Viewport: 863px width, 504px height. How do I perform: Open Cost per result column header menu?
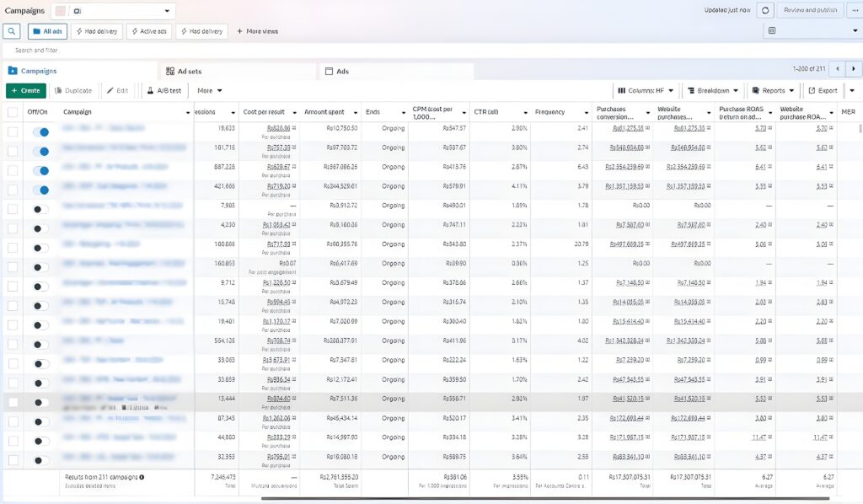click(x=294, y=112)
